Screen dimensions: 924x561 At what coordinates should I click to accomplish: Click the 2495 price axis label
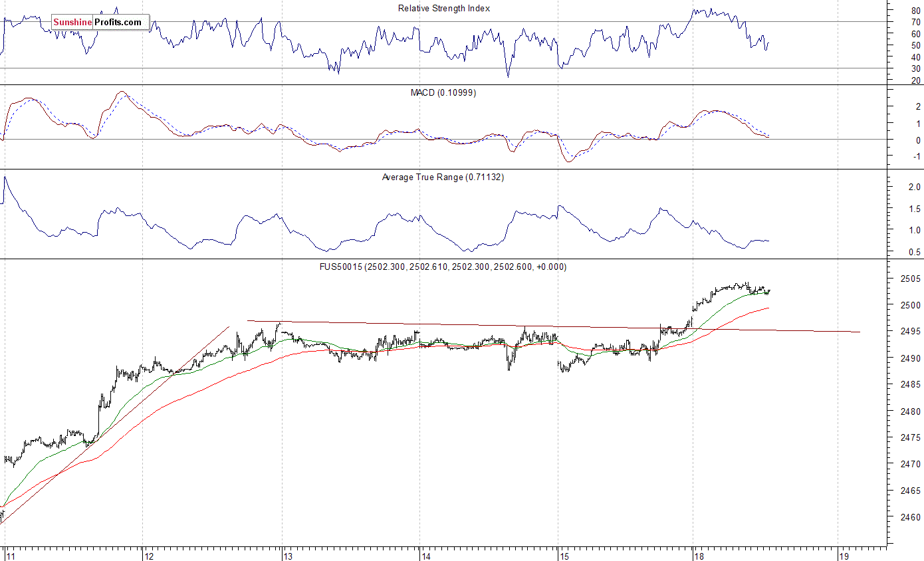point(909,332)
